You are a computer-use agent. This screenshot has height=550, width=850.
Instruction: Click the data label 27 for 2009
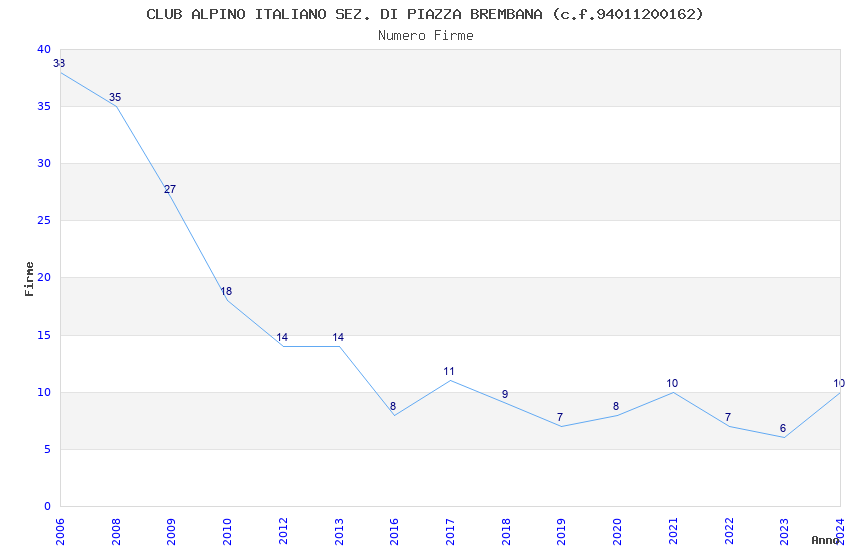click(x=170, y=189)
